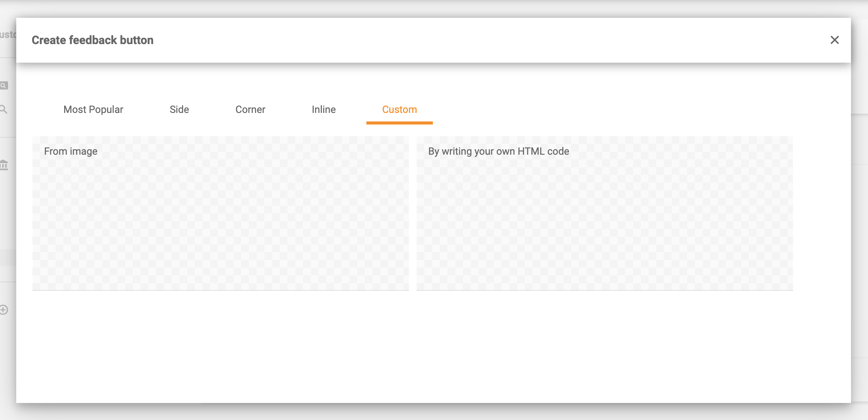Switch to the Most Popular tab
The image size is (868, 420).
pos(93,109)
